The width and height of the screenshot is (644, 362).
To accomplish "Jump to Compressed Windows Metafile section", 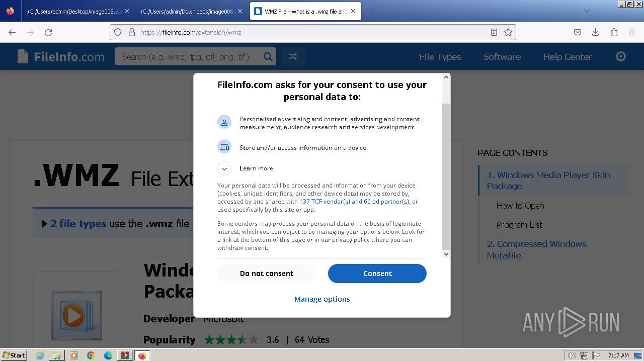I will 536,249.
